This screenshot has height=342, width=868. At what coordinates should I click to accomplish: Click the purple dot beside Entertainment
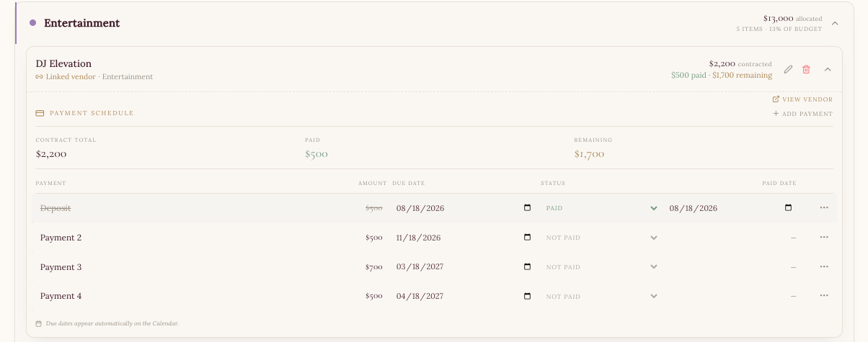click(33, 23)
